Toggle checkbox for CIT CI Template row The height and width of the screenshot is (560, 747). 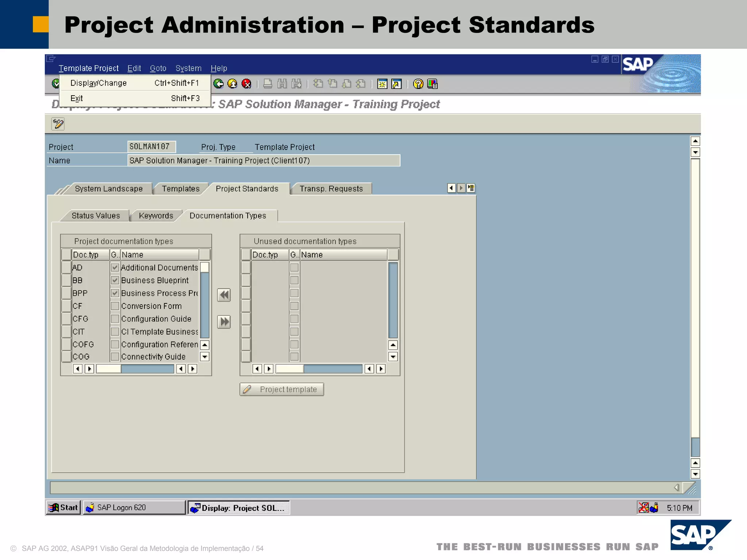point(115,331)
